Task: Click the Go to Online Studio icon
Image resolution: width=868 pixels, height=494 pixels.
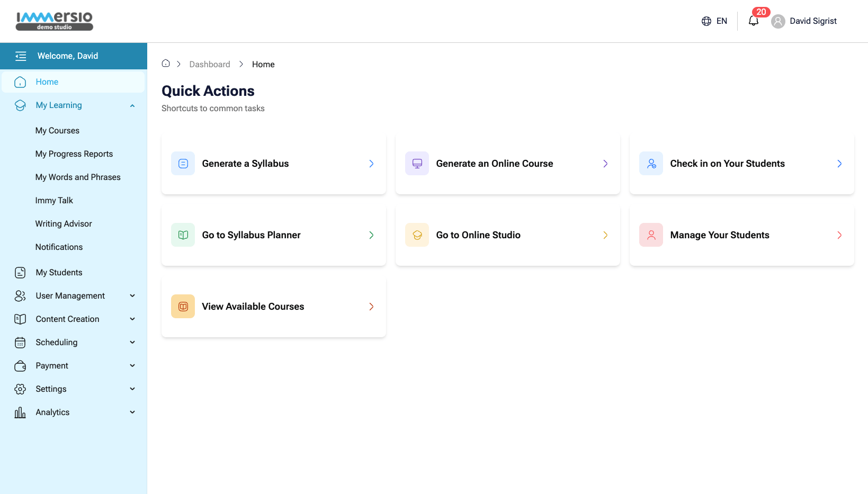Action: click(x=417, y=235)
